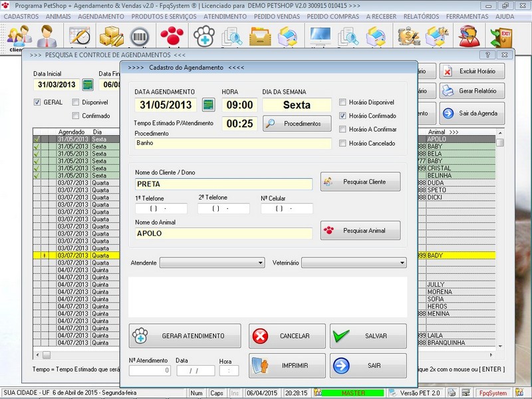Click the barcode icon in toolbar
The width and height of the screenshot is (532, 399).
(140, 37)
